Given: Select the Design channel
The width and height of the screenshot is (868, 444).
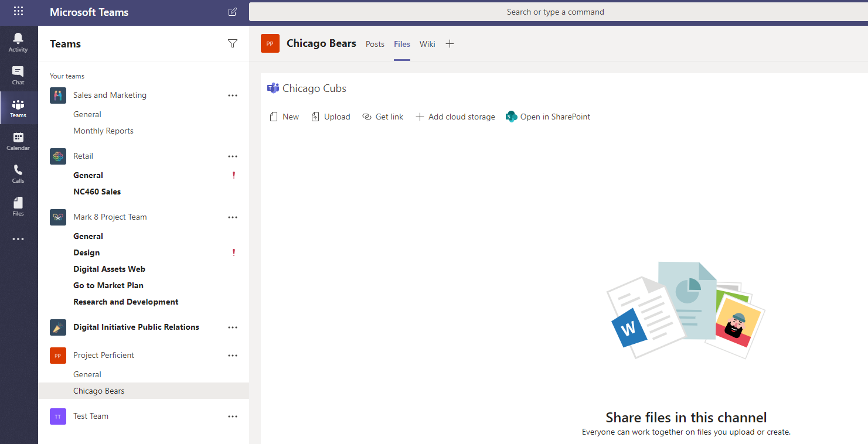Looking at the screenshot, I should (86, 252).
